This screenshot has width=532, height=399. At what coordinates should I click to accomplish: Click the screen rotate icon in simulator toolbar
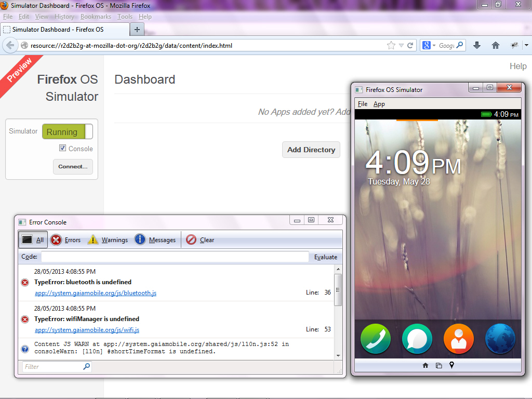(439, 366)
